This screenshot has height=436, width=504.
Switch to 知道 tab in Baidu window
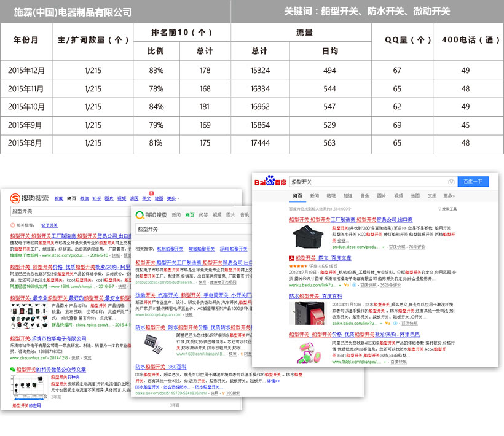coord(348,196)
